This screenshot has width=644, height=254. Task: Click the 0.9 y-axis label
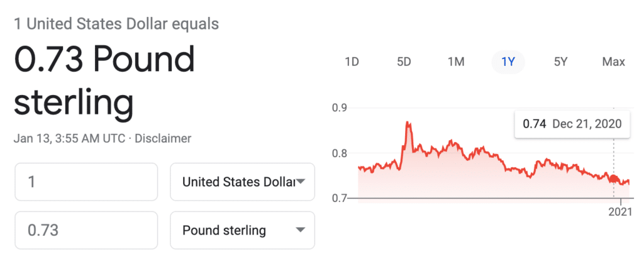coord(340,108)
